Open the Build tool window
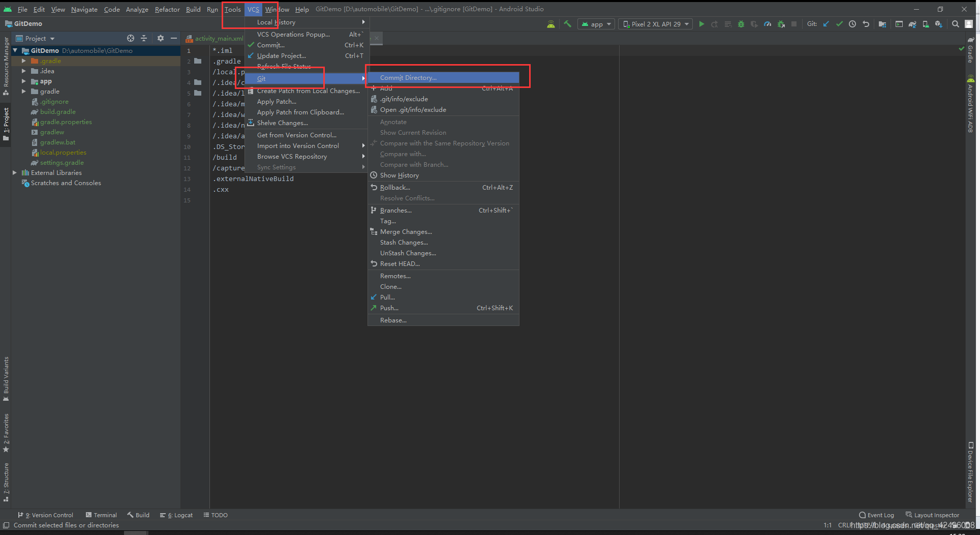Viewport: 980px width, 535px height. pyautogui.click(x=138, y=515)
